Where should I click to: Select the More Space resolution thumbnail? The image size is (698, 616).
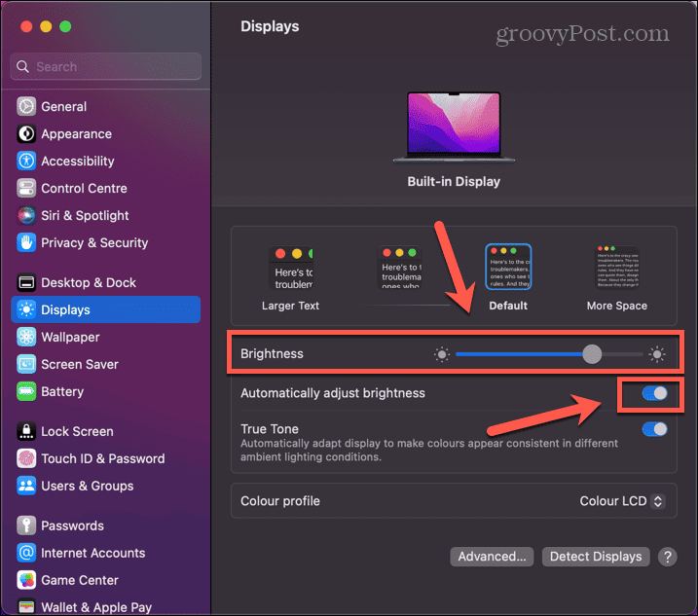pyautogui.click(x=617, y=267)
